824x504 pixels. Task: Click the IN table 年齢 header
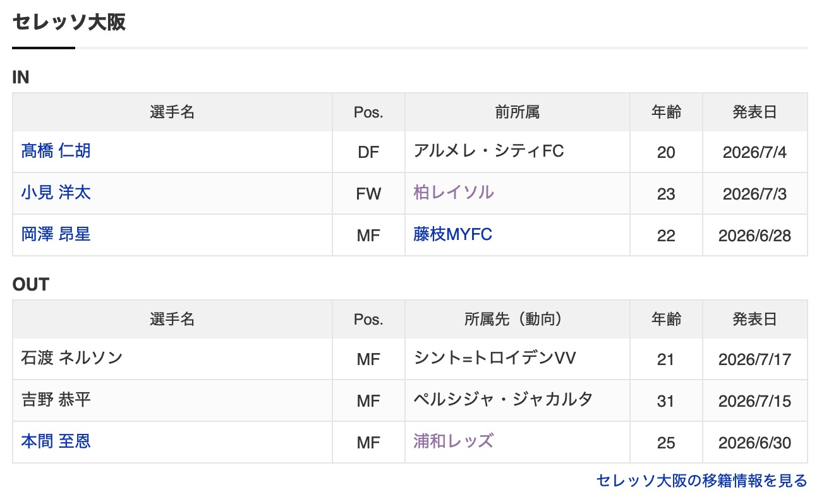pos(666,112)
